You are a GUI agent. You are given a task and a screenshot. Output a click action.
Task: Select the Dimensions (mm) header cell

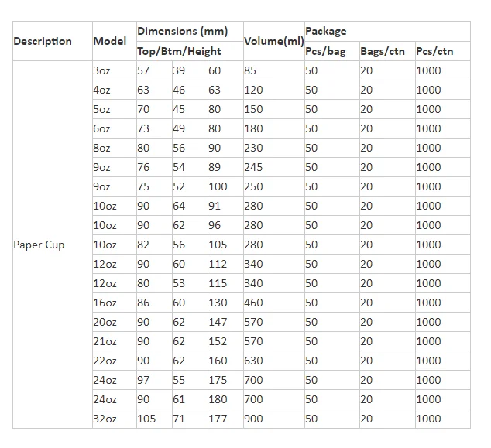tap(182, 32)
